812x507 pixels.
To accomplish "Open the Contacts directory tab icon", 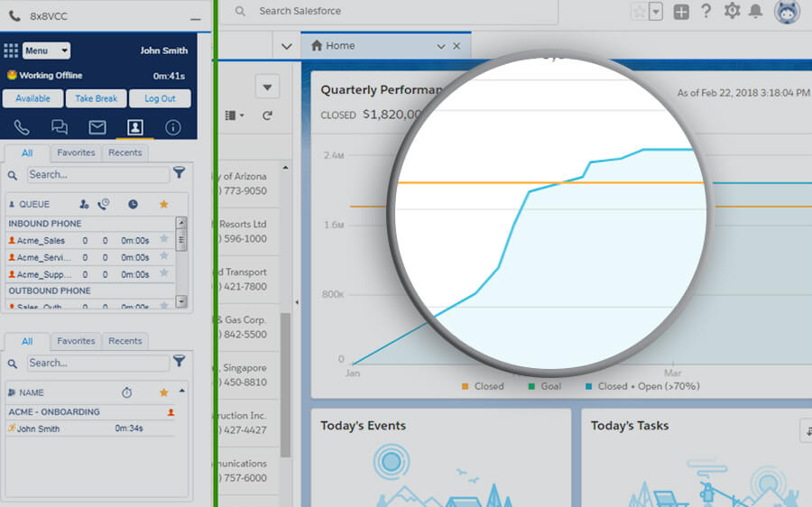I will 134,127.
